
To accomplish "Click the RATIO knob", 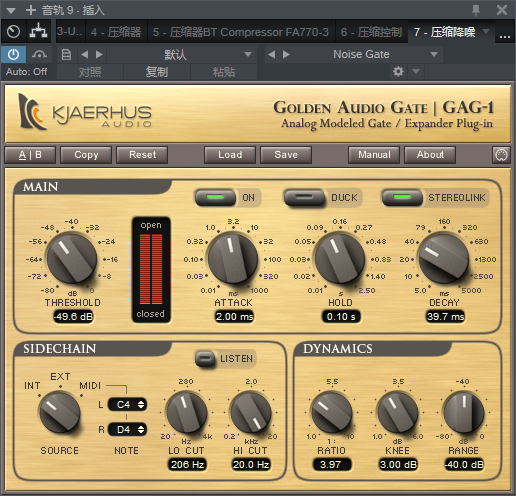I will coord(331,413).
